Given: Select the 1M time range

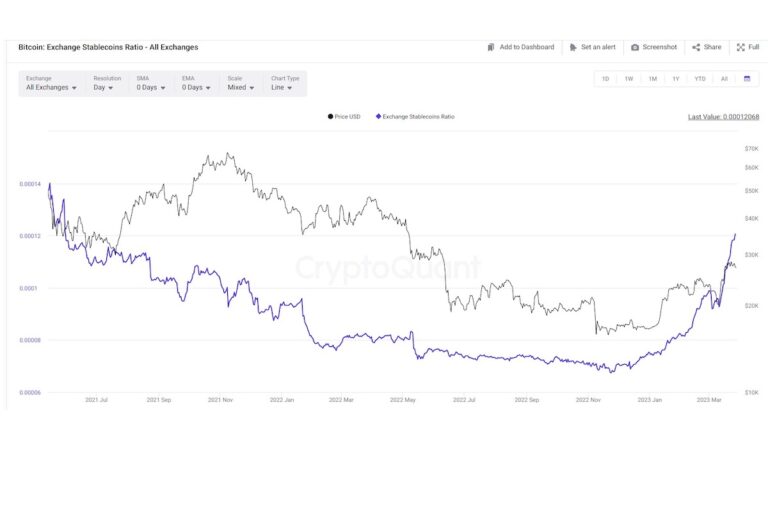Looking at the screenshot, I should (652, 79).
